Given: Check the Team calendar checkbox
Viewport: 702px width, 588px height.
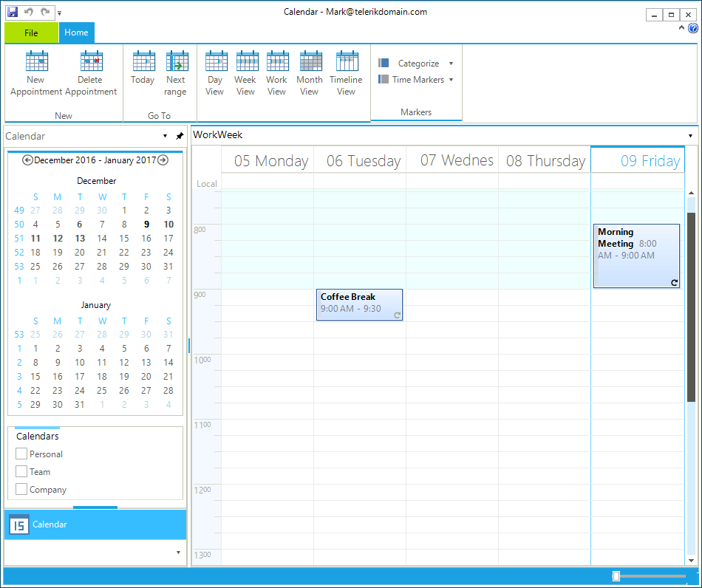Looking at the screenshot, I should click(x=21, y=471).
